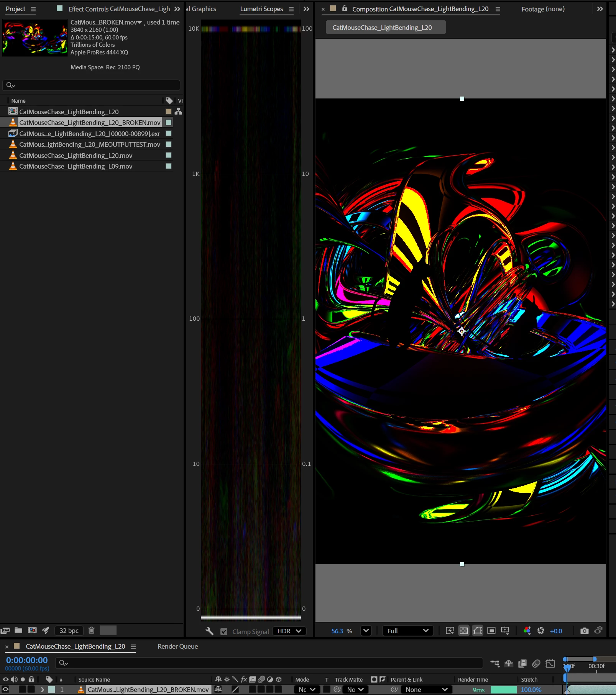Open the Graph Editor in timeline
Viewport: 616px width, 695px height.
pos(550,663)
